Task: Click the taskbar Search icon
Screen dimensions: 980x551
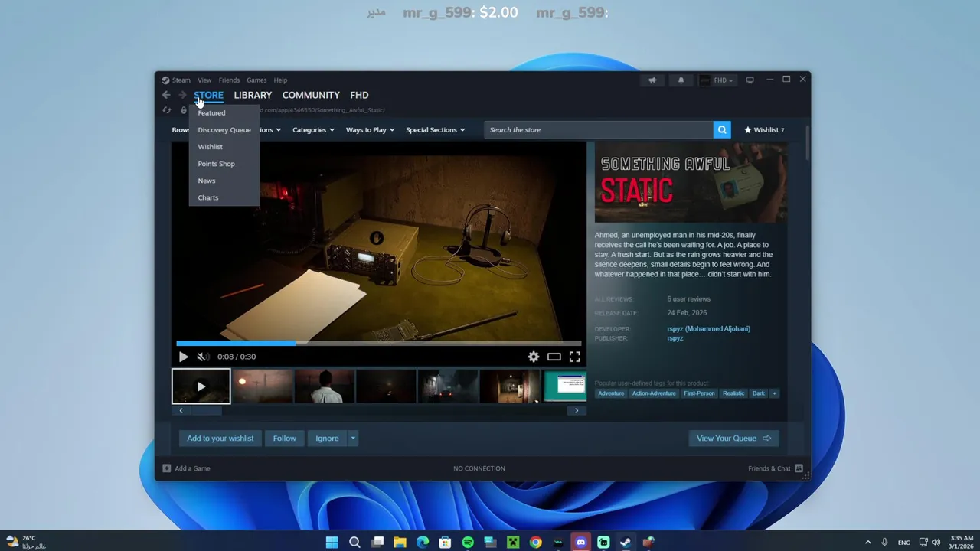Action: click(x=354, y=542)
